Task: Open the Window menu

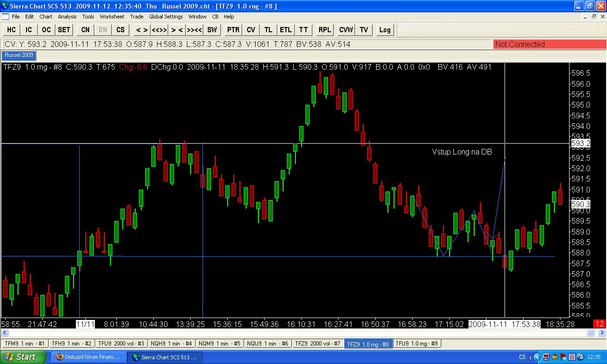Action: (x=197, y=17)
